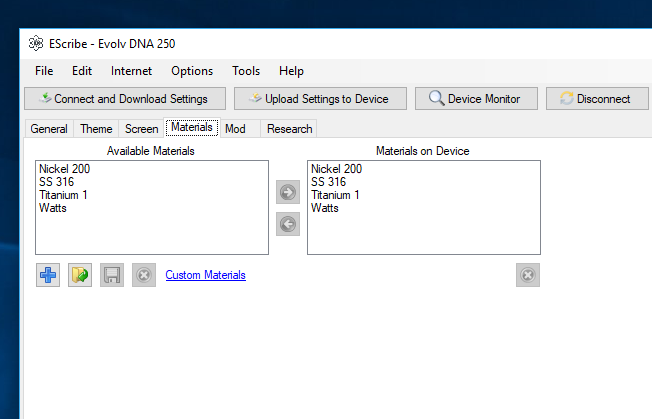
Task: Click Upload Settings to Device button
Action: tap(319, 98)
